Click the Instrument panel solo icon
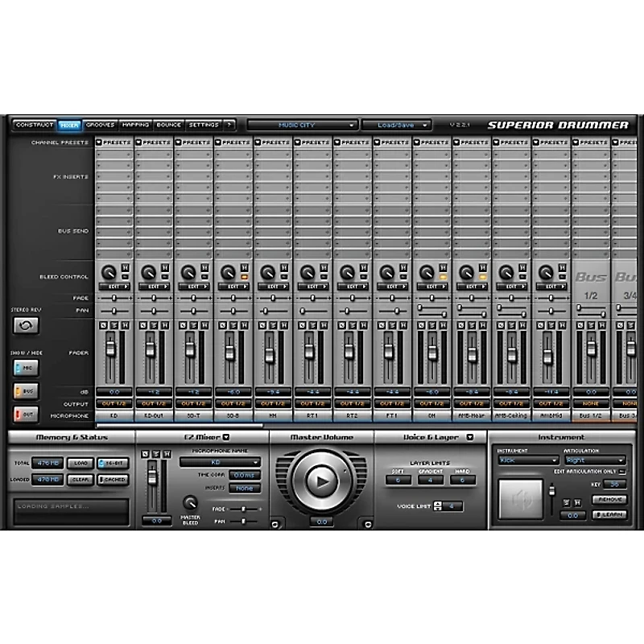 [x=567, y=502]
